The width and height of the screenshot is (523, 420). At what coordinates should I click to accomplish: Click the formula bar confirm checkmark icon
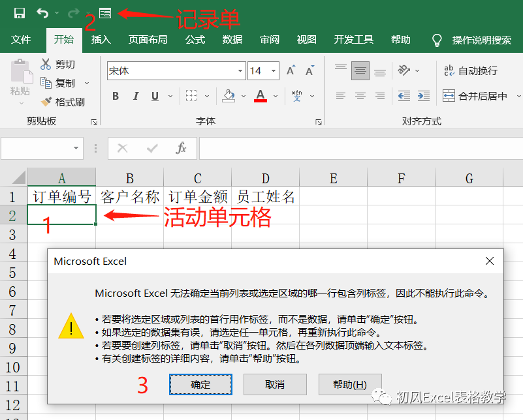pos(152,148)
